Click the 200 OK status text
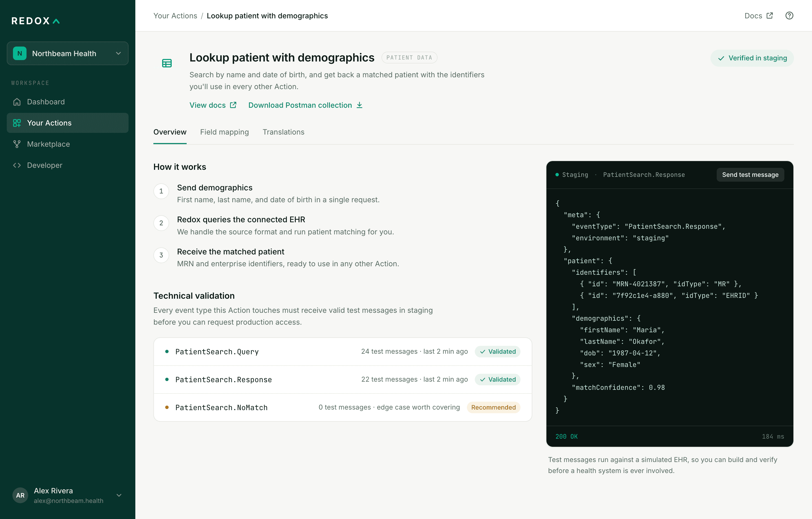The width and height of the screenshot is (812, 519). pyautogui.click(x=566, y=436)
